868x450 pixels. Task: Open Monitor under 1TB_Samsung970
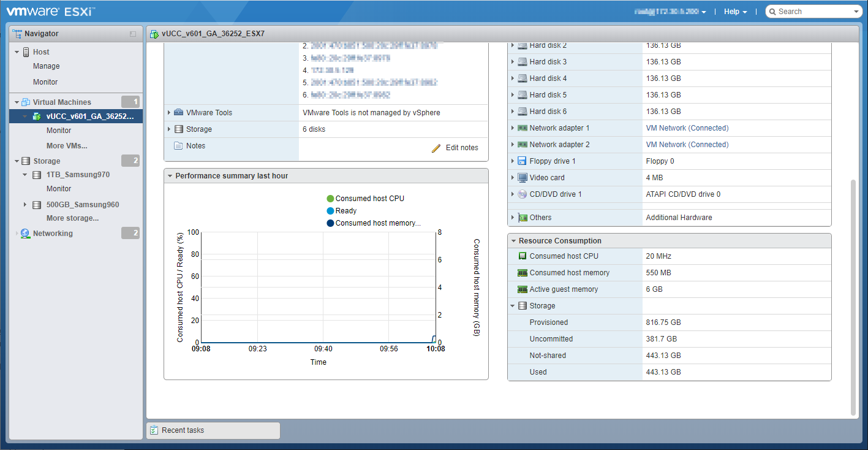[x=59, y=189]
